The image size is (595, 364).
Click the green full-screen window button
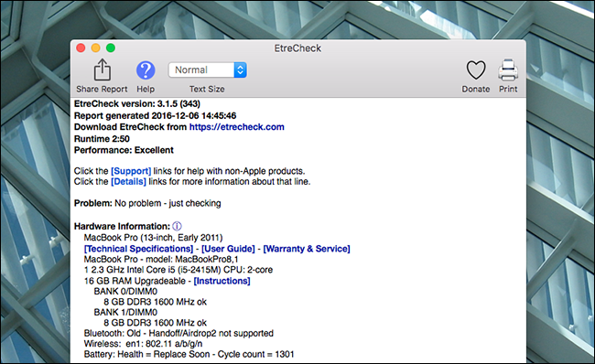click(x=111, y=48)
